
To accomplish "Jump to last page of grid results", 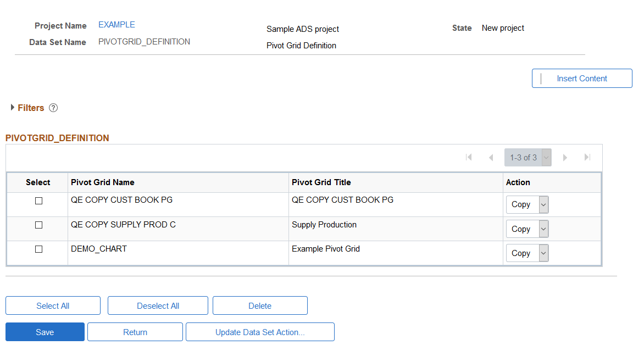I will coord(587,157).
